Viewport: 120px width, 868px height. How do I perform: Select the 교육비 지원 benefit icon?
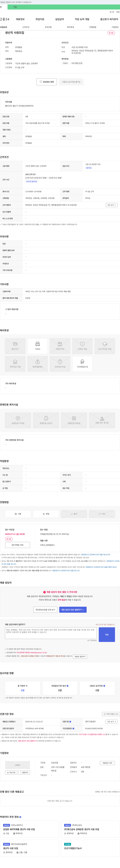pos(82,346)
